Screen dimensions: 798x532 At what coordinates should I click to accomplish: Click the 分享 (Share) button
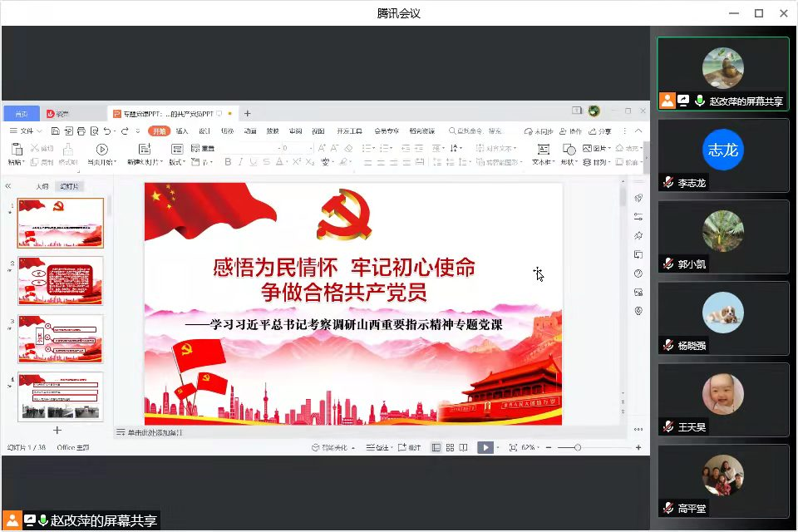pos(601,131)
